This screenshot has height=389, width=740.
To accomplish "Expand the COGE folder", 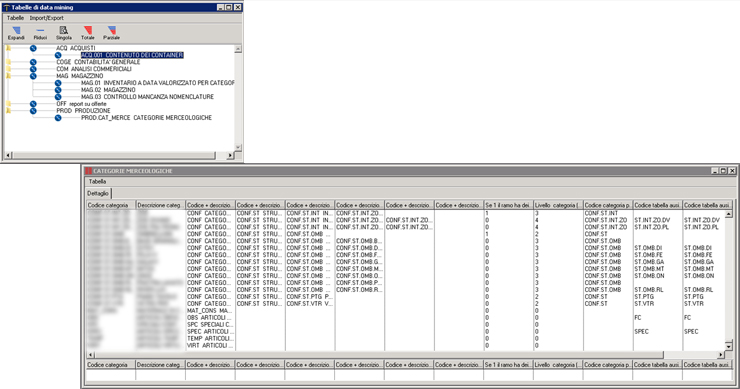I will tap(8, 62).
